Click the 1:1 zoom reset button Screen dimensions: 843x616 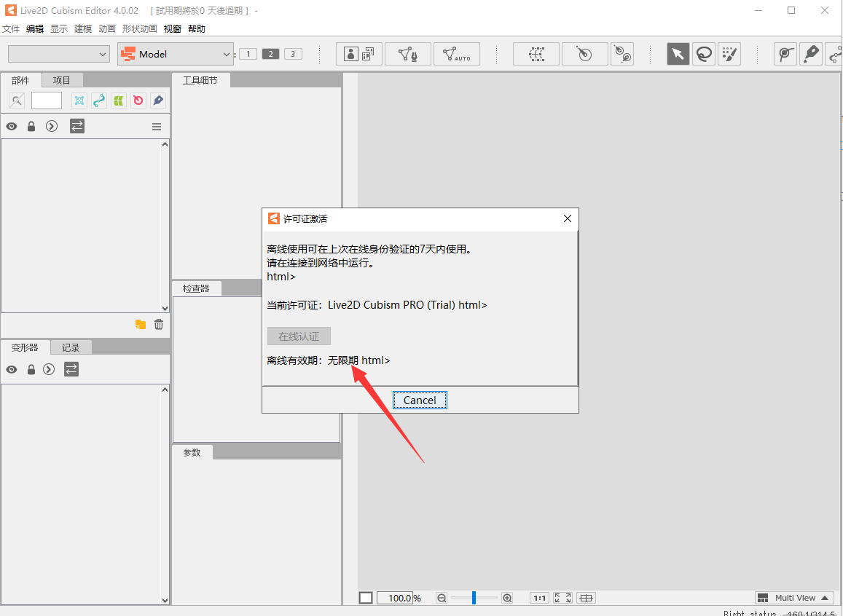[x=539, y=598]
